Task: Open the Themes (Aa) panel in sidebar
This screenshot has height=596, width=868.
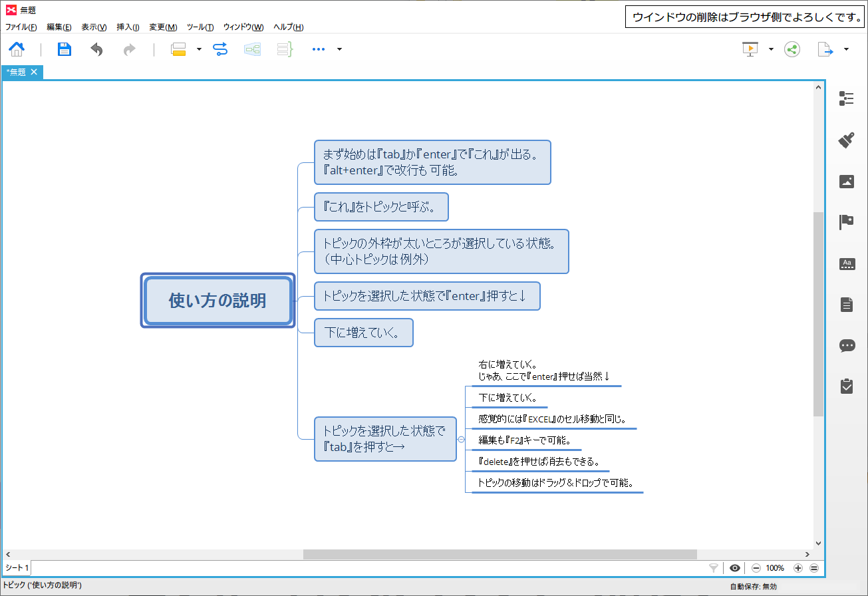Action: (847, 263)
